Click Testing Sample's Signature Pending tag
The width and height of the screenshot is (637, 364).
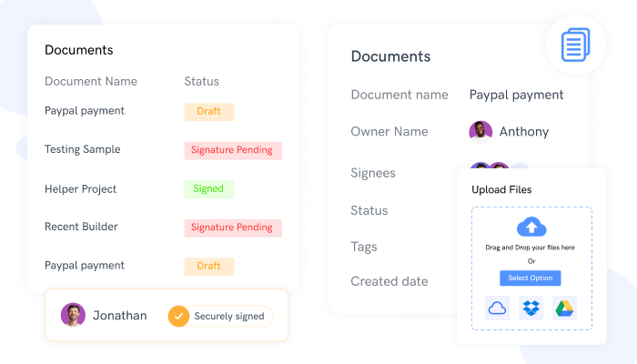[233, 150]
